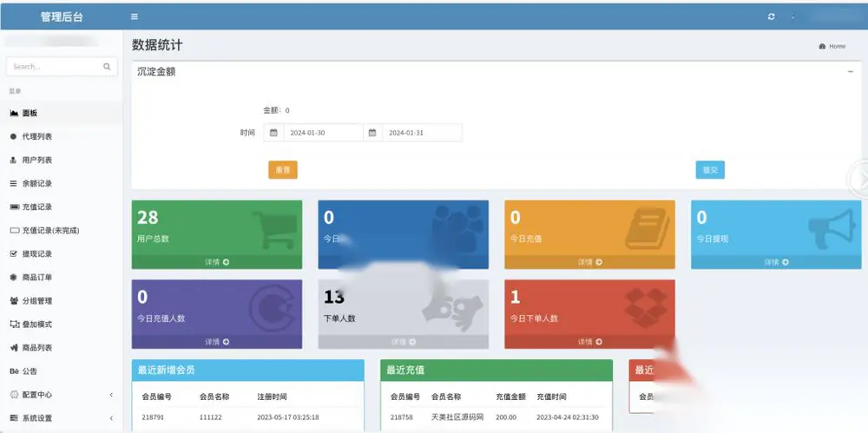
Task: Click the shopping cart icon on 用户总数 card
Action: (275, 229)
